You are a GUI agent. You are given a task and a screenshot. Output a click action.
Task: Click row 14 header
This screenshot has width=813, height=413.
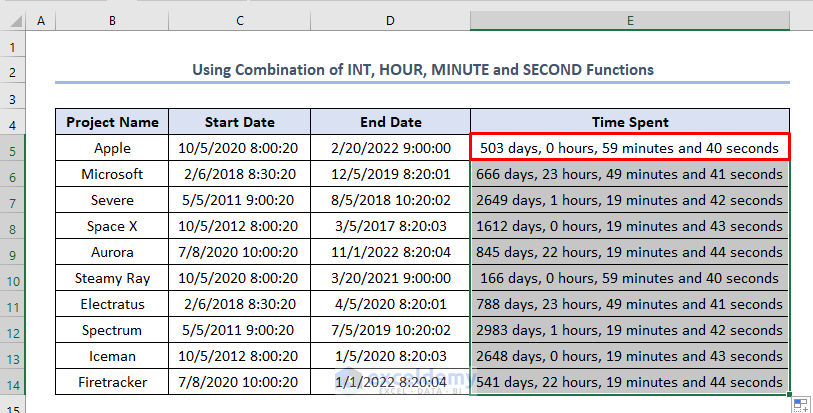[13, 381]
